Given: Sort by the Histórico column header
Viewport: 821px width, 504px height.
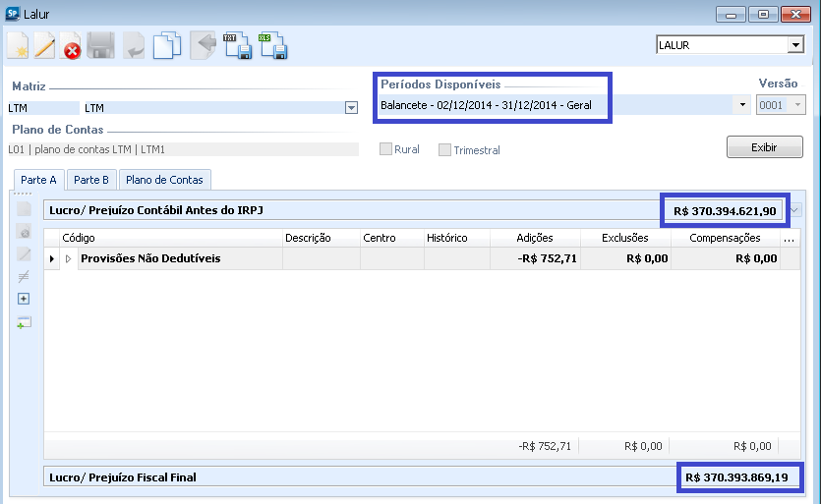Looking at the screenshot, I should [457, 238].
